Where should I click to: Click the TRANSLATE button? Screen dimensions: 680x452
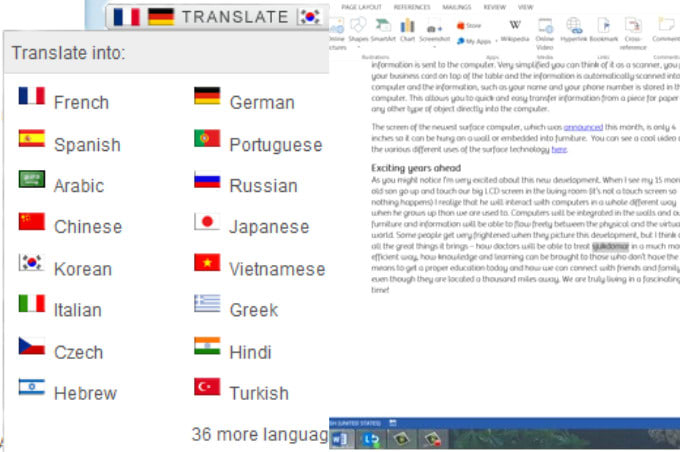[x=235, y=16]
